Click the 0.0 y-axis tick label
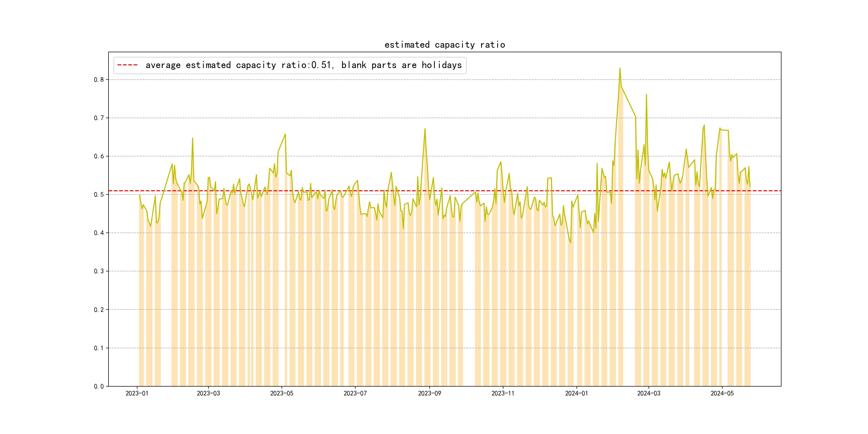868x434 pixels. pyautogui.click(x=99, y=387)
